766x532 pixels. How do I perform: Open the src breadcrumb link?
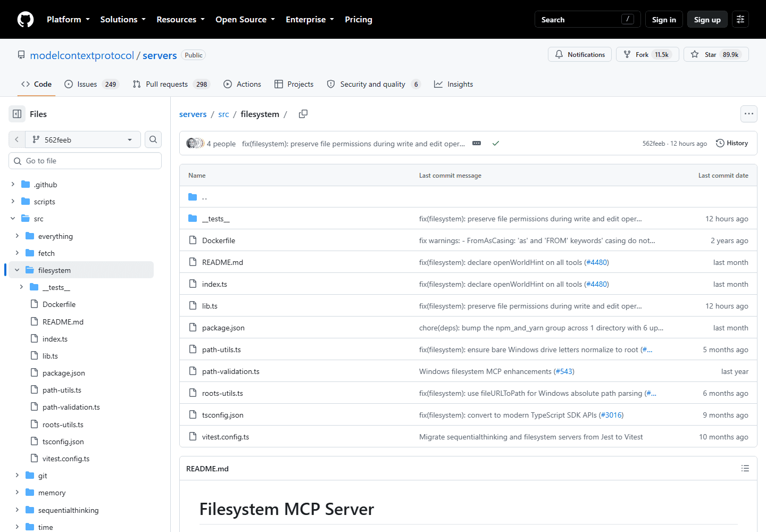pos(223,114)
